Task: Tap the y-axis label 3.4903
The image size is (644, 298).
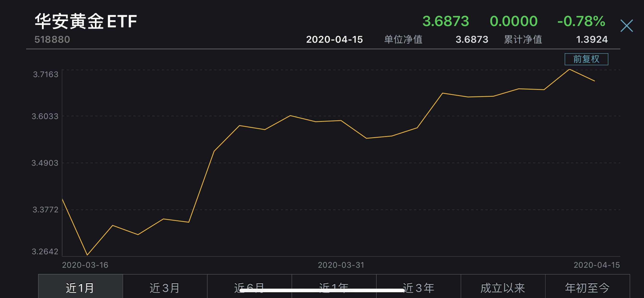Action: click(45, 163)
